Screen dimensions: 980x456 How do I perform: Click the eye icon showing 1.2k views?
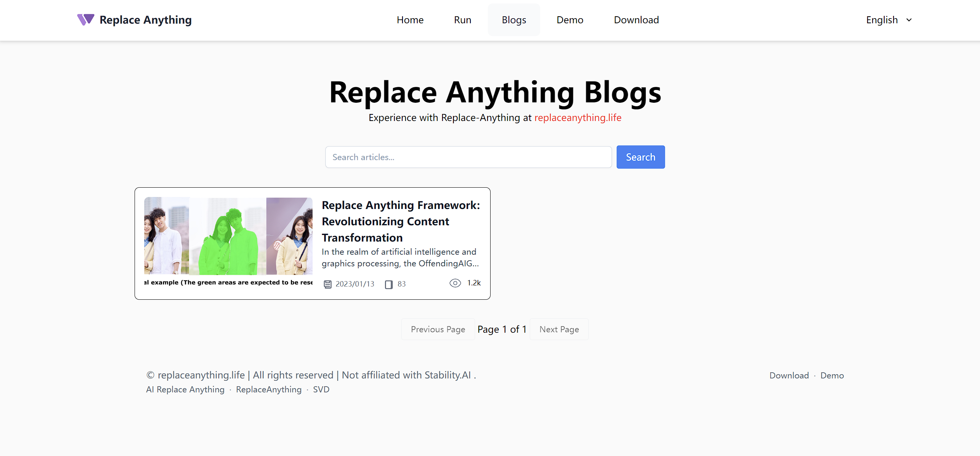455,283
